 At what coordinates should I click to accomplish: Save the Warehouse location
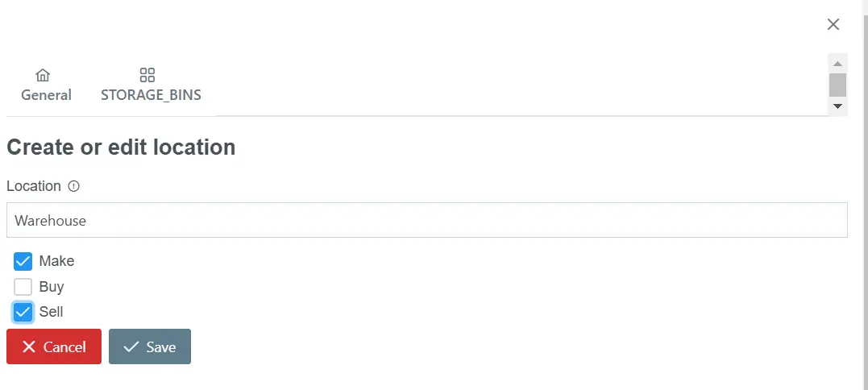click(x=150, y=346)
